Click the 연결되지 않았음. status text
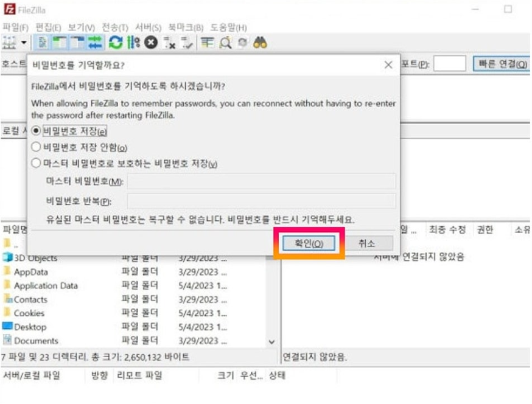This screenshot has height=404, width=532. click(x=315, y=357)
